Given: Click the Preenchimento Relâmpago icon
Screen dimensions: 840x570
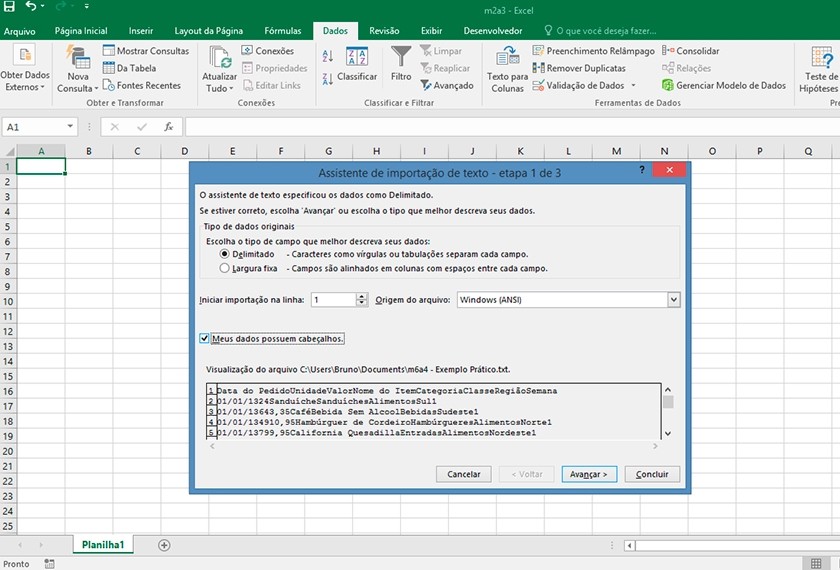Looking at the screenshot, I should (538, 51).
